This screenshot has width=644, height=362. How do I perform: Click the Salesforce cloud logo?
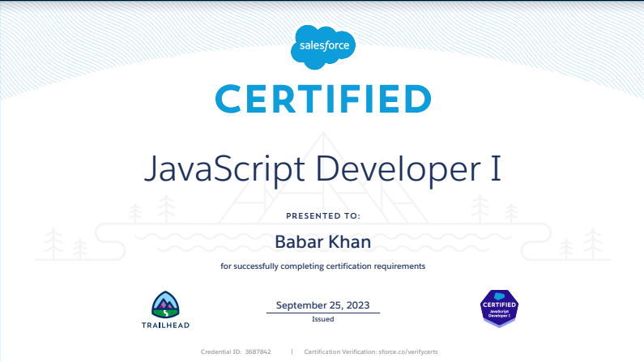click(323, 47)
